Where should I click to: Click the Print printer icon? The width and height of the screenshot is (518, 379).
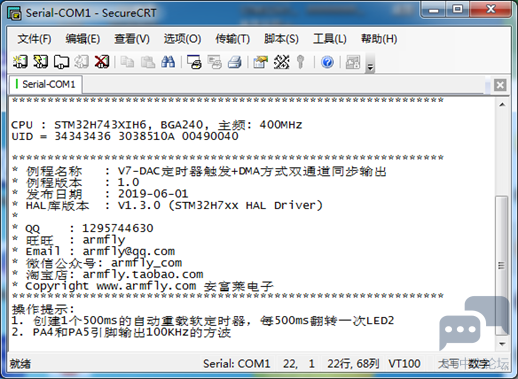click(x=235, y=62)
